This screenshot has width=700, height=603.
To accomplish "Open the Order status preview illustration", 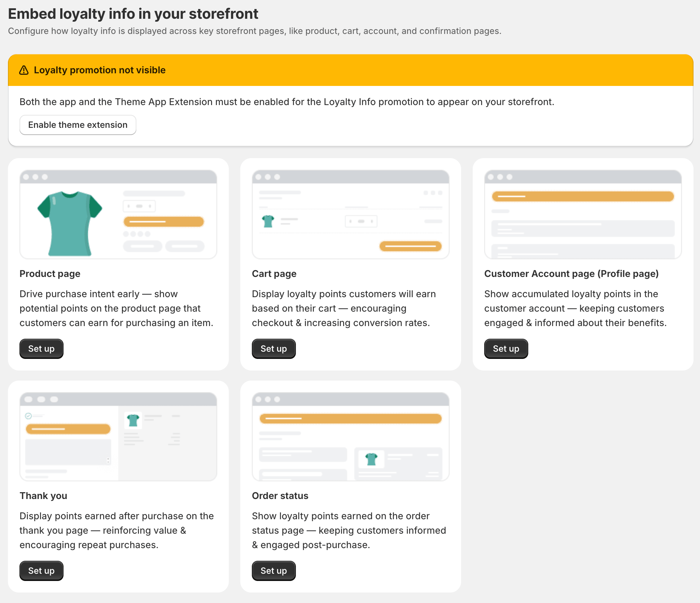I will tap(351, 437).
